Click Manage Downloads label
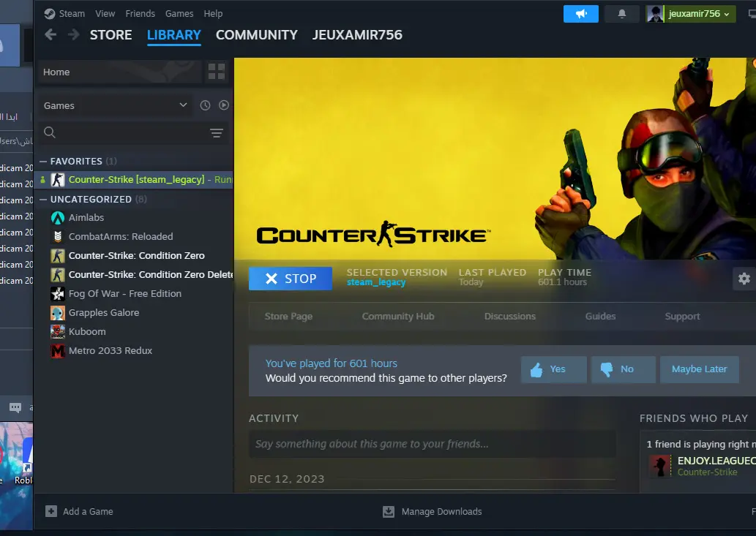 441,511
